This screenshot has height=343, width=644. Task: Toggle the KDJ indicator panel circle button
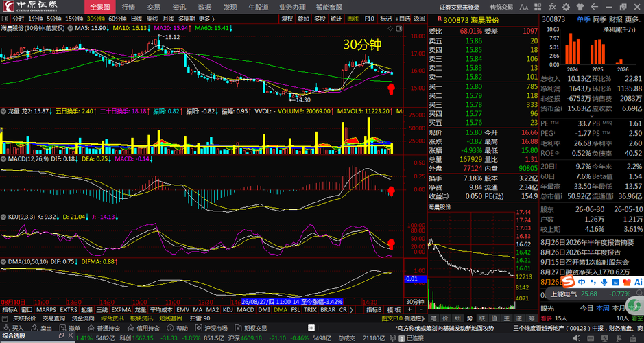3,217
